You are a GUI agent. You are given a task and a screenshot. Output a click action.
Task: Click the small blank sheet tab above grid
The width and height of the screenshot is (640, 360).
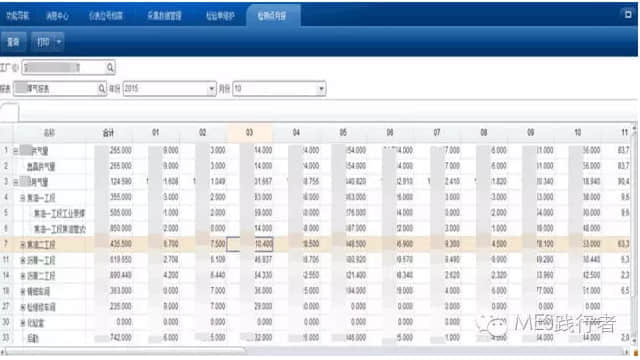pos(9,112)
